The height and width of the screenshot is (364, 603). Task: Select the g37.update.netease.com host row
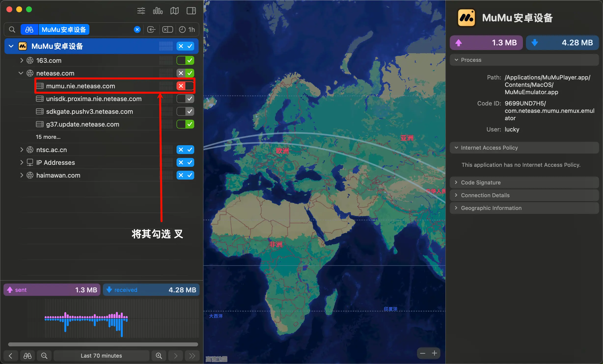pyautogui.click(x=101, y=124)
